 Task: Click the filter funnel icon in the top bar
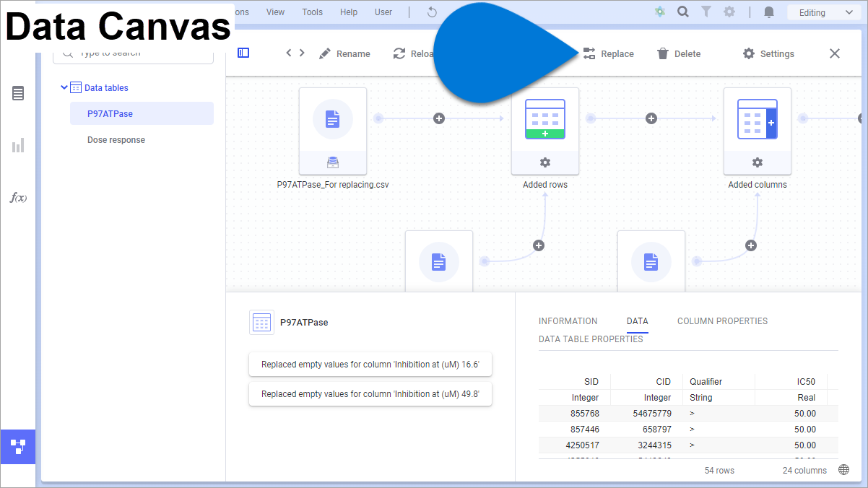pyautogui.click(x=706, y=12)
